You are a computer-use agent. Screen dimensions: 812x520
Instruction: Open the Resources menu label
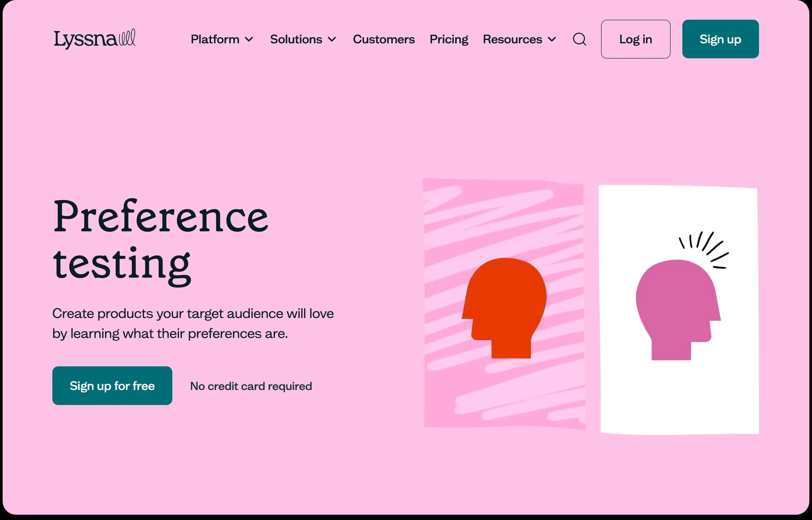pos(512,39)
